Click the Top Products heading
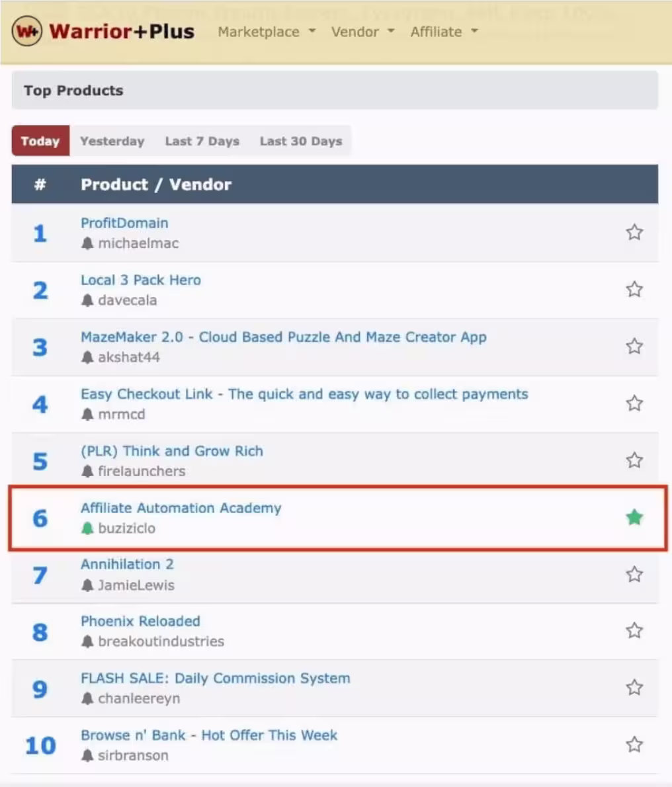 pyautogui.click(x=74, y=91)
